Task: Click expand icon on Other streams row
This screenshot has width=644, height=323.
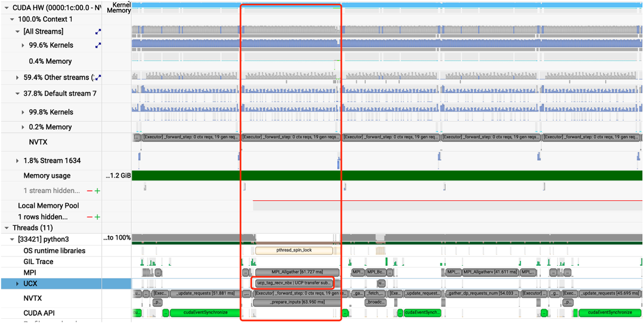Action: click(98, 77)
